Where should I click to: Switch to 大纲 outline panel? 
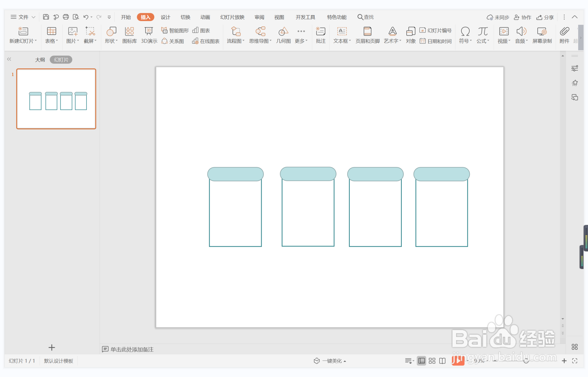tap(40, 60)
